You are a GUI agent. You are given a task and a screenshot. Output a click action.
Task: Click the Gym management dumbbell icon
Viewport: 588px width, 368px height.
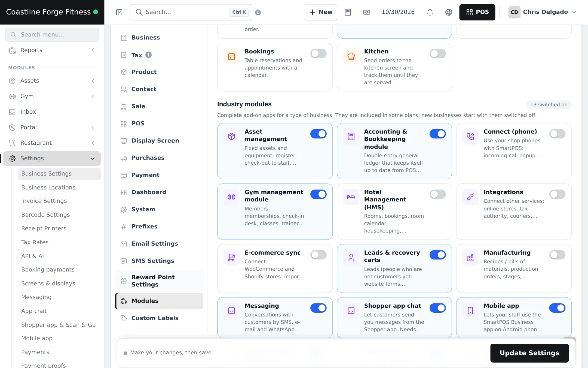click(x=231, y=197)
